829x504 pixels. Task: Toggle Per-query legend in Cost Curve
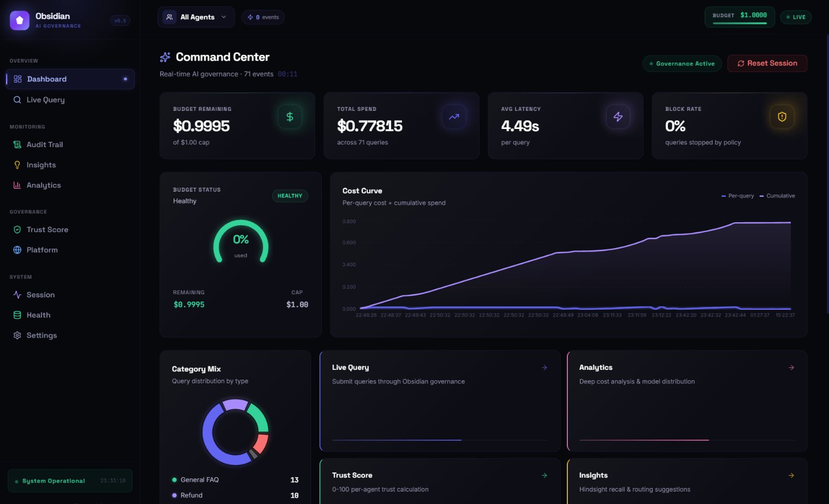coord(738,196)
